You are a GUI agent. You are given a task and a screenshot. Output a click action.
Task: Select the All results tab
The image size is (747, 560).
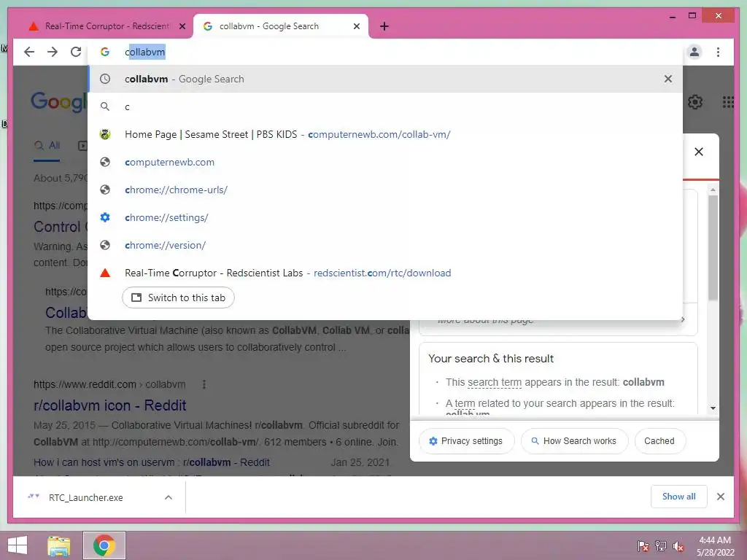click(47, 146)
